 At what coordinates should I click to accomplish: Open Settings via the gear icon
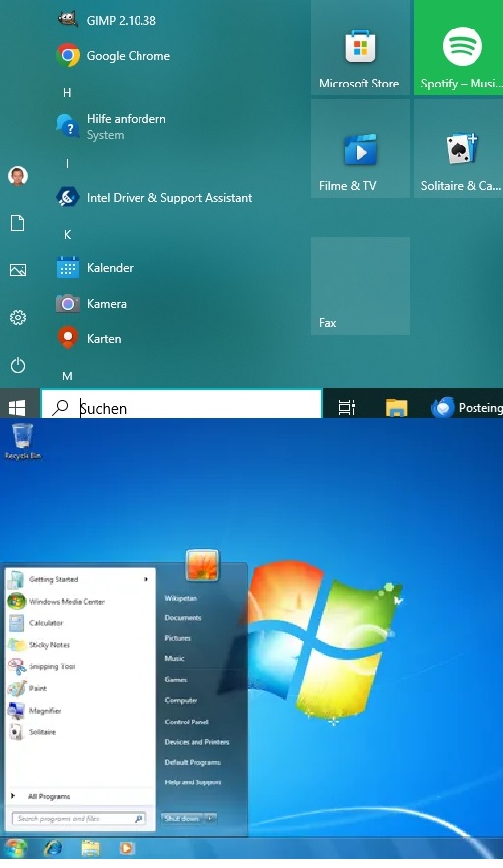(18, 318)
